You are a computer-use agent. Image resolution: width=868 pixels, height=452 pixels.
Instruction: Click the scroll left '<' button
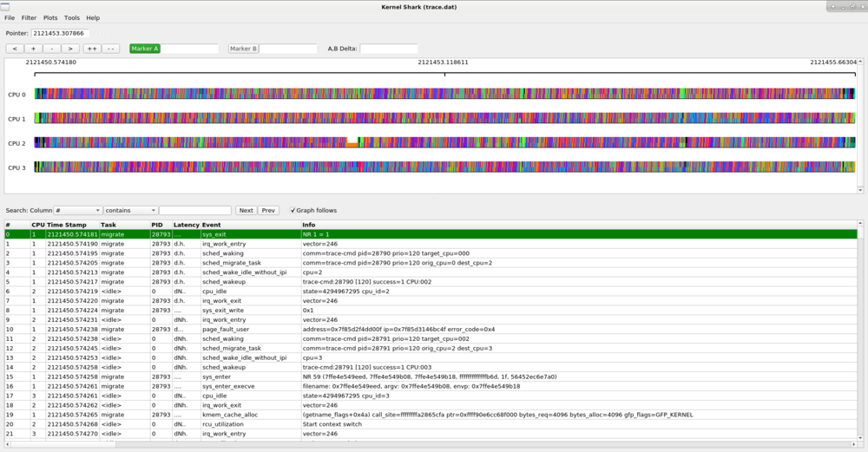14,49
